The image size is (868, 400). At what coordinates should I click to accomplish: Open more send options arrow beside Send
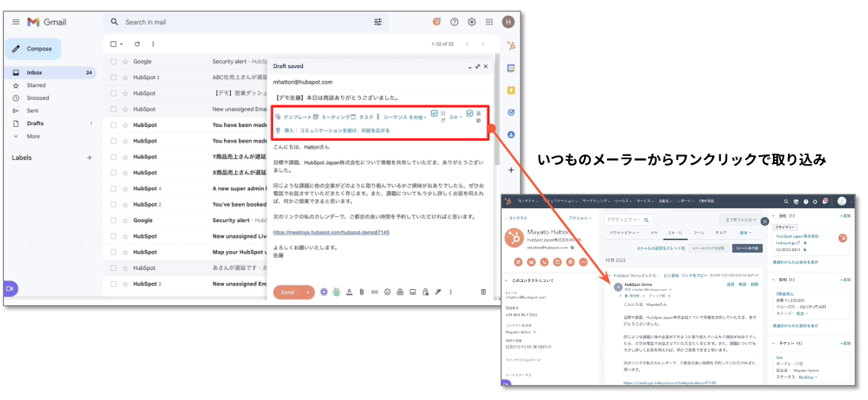tap(309, 292)
